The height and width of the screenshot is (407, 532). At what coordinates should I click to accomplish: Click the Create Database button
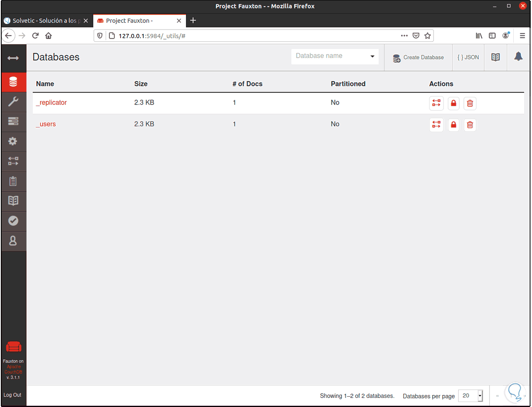pos(418,57)
